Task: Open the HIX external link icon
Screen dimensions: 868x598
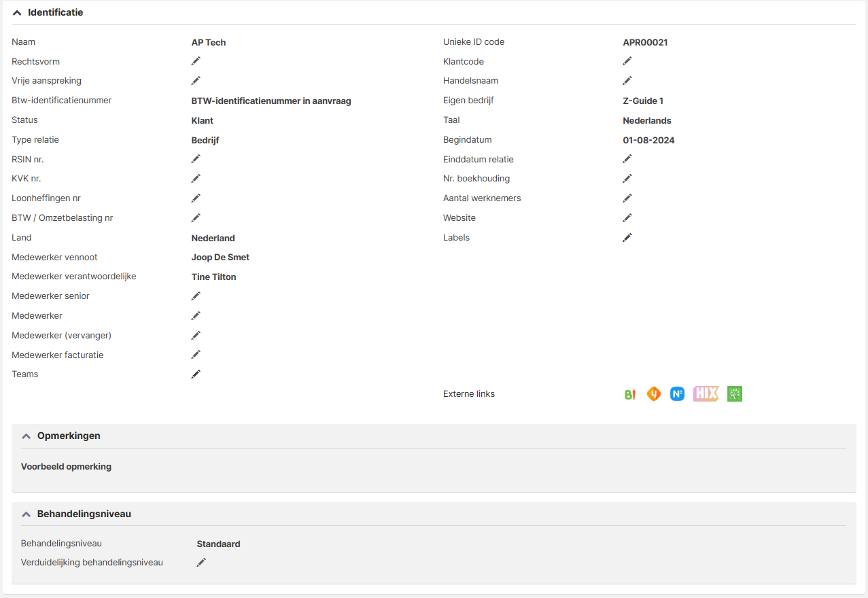Action: (x=706, y=394)
